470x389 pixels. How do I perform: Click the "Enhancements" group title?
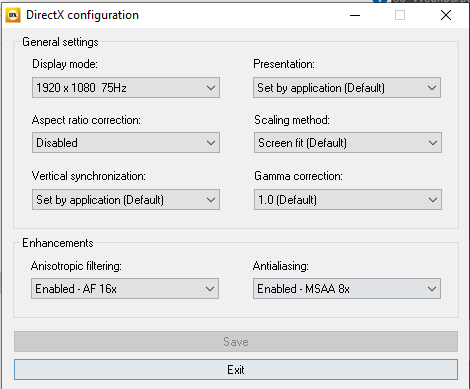[x=58, y=243]
